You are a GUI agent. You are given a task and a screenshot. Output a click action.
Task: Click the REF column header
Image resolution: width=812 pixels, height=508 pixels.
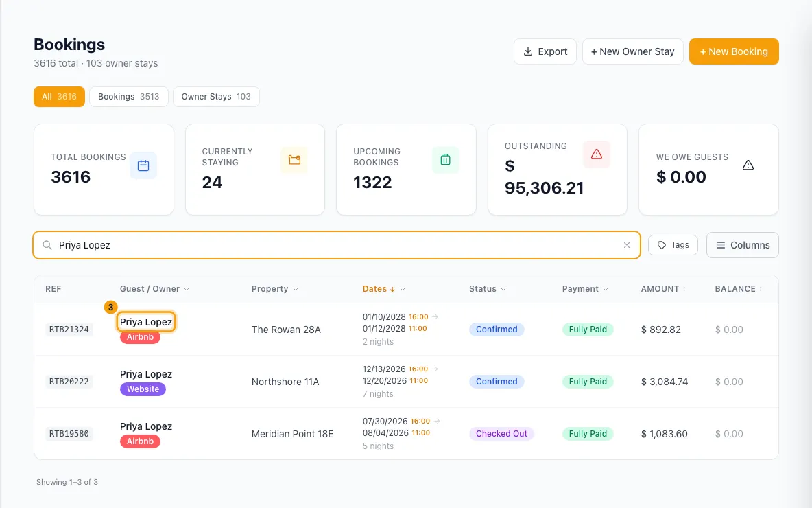click(53, 289)
